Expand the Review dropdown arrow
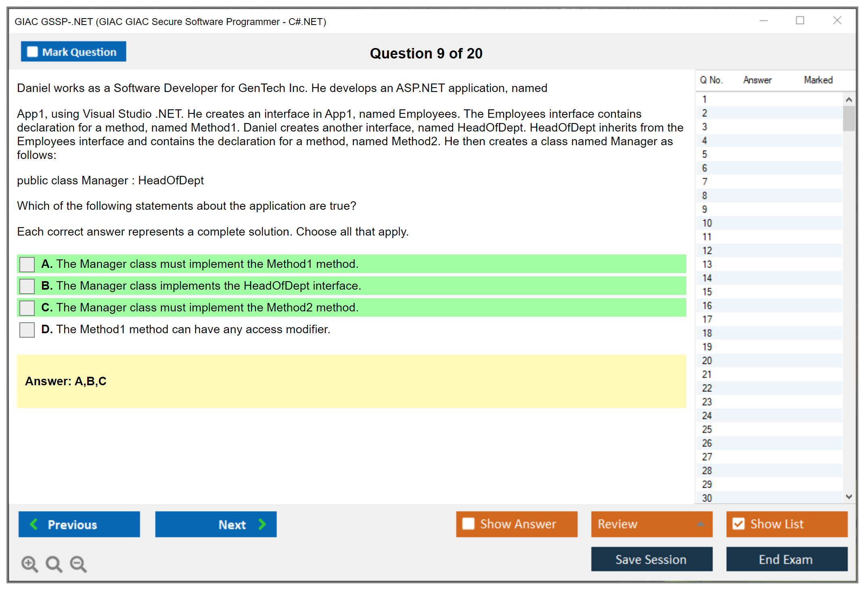Screen dimensions: 868x593 tap(700, 524)
